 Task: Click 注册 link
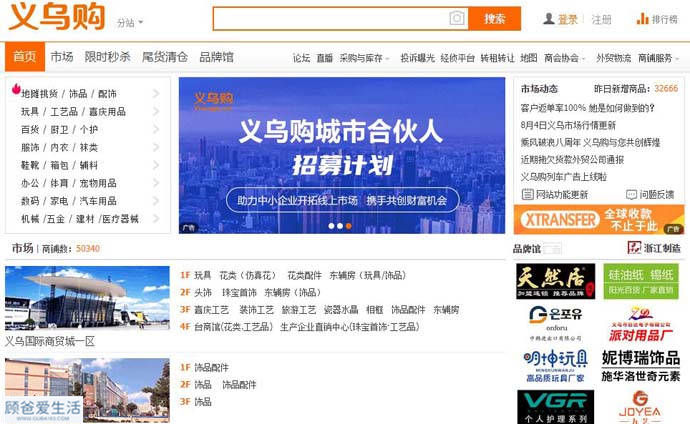click(x=601, y=19)
